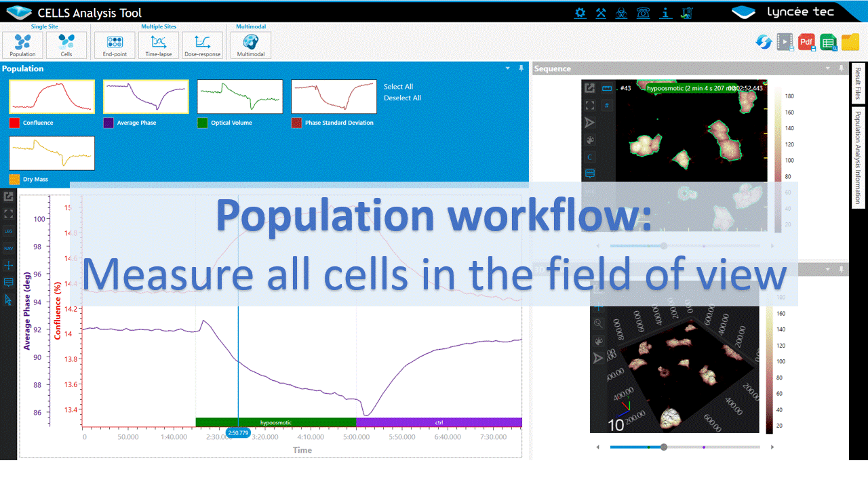Select the End-point analysis tool

coord(114,45)
